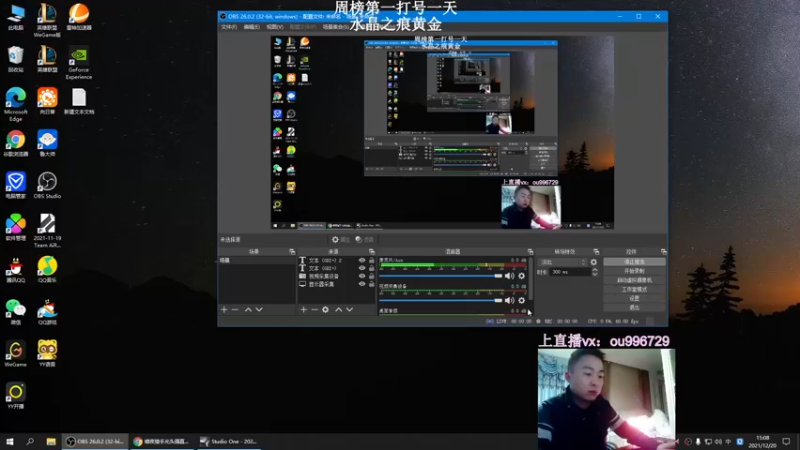This screenshot has width=800, height=450.
Task: Open the 视图(V) menu
Action: pos(274,27)
